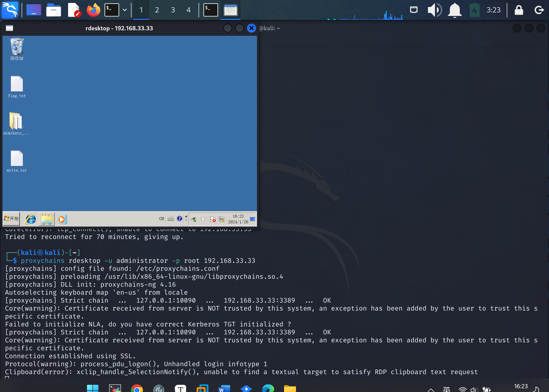Open the file manager panel icon
This screenshot has width=549, height=392.
click(x=53, y=10)
